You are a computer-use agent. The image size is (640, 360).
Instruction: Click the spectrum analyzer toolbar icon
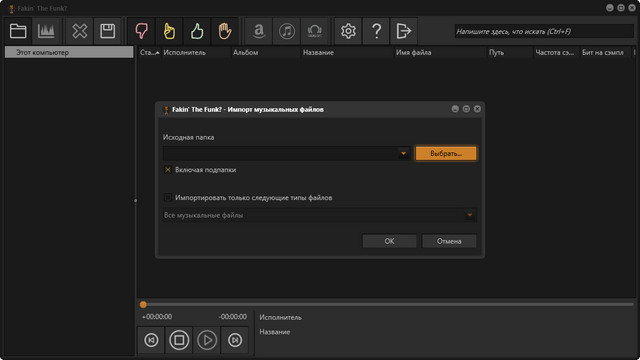point(46,31)
